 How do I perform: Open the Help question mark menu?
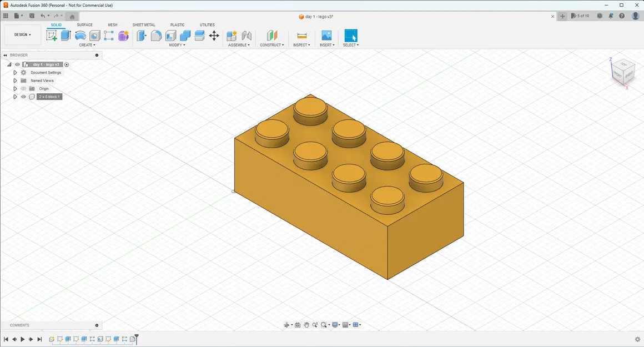coord(622,16)
